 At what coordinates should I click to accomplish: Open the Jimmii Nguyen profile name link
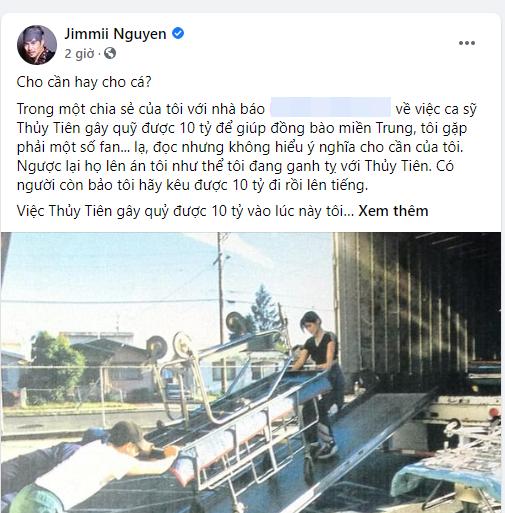click(x=115, y=34)
